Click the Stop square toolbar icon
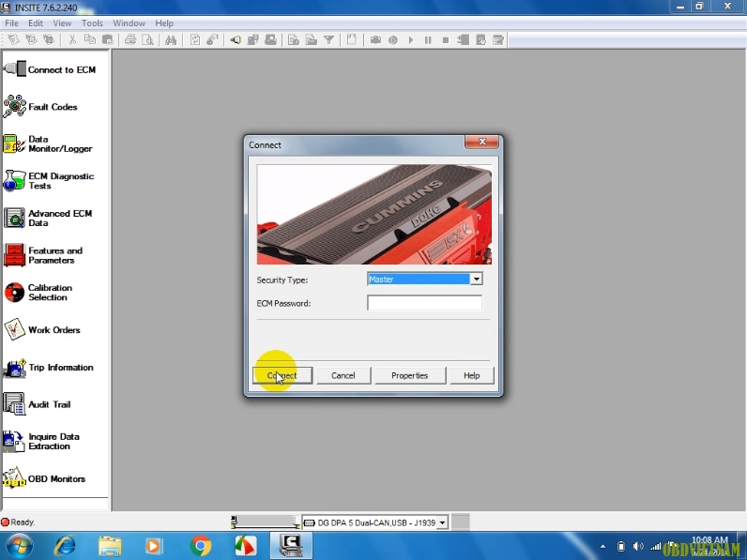 [x=446, y=40]
